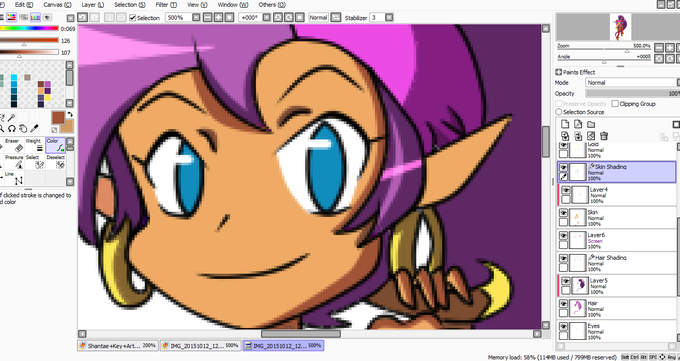Viewport: 680px width, 361px height.
Task: Open the Stabilizer value dropdown
Action: click(x=389, y=17)
